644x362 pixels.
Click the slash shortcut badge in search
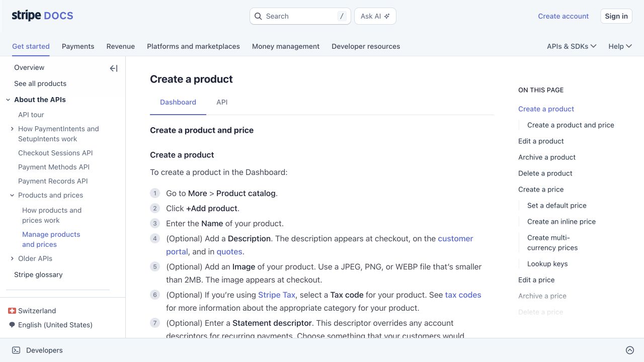tap(342, 16)
